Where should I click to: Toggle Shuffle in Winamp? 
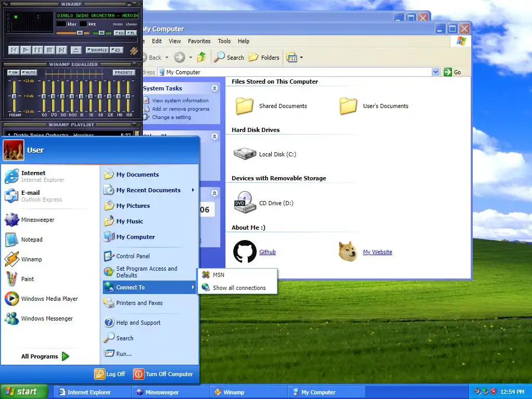pyautogui.click(x=97, y=50)
